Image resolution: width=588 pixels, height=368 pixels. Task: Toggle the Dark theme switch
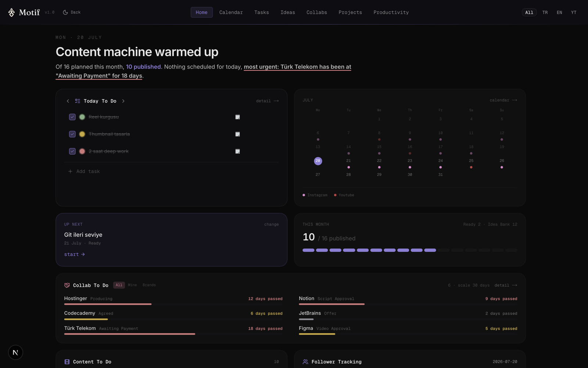(x=72, y=13)
